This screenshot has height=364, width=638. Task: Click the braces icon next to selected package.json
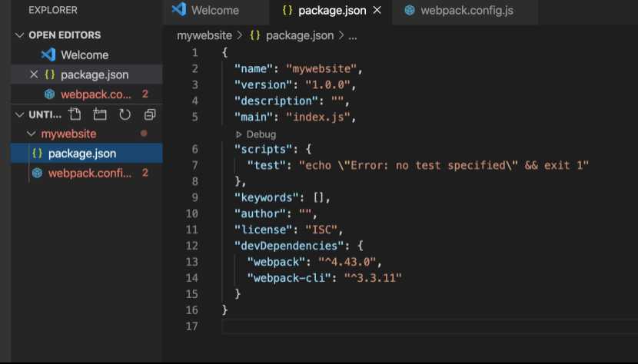click(37, 154)
